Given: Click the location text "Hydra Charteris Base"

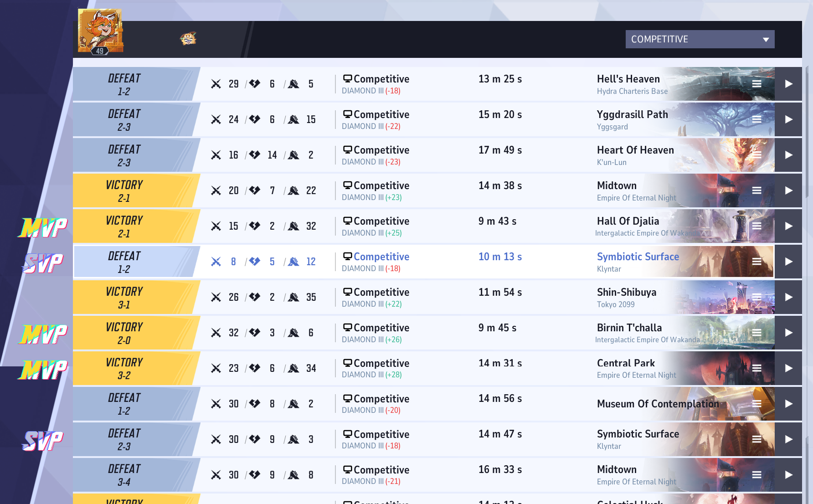Looking at the screenshot, I should pyautogui.click(x=632, y=91).
